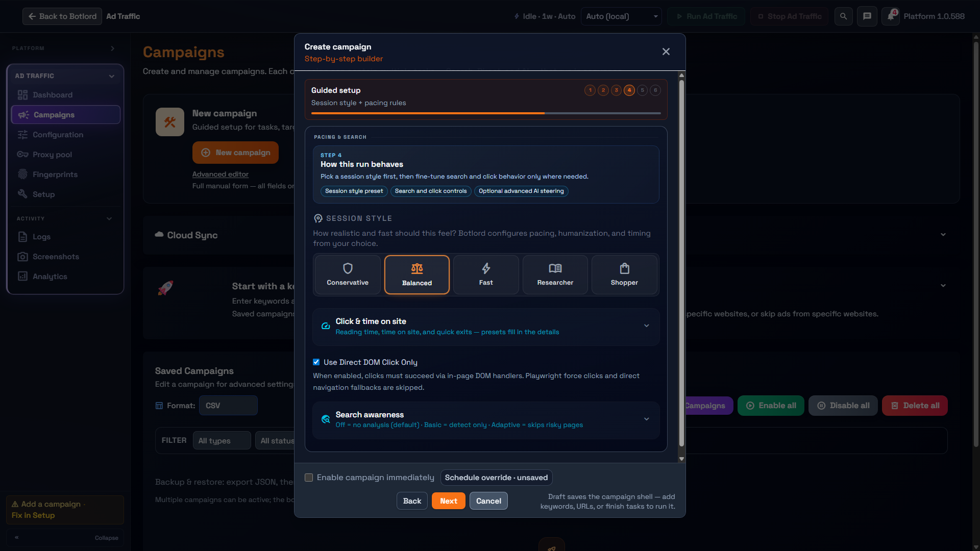Click the Click & time on site gauge icon
The width and height of the screenshot is (980, 551).
326,326
